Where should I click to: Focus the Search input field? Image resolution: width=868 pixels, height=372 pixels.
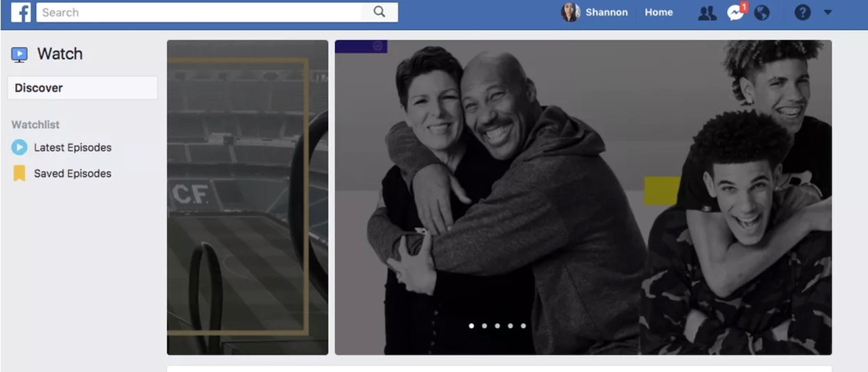(x=199, y=12)
